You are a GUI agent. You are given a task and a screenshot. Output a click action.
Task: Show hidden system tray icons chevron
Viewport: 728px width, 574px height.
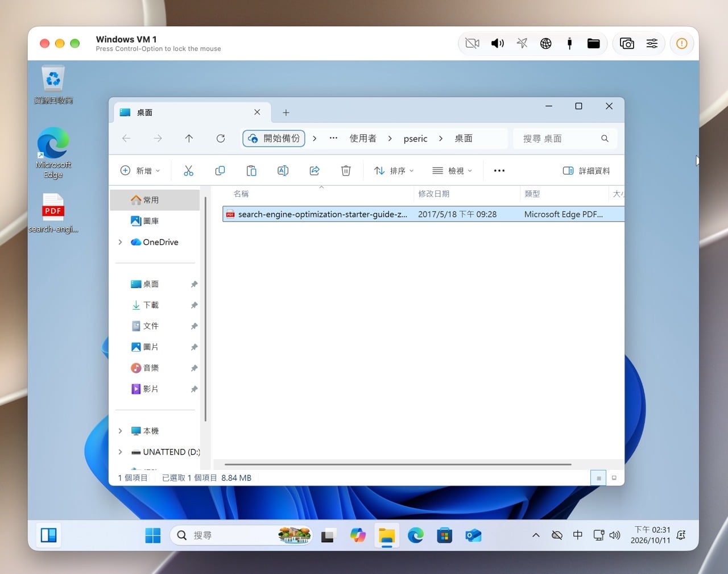(536, 535)
